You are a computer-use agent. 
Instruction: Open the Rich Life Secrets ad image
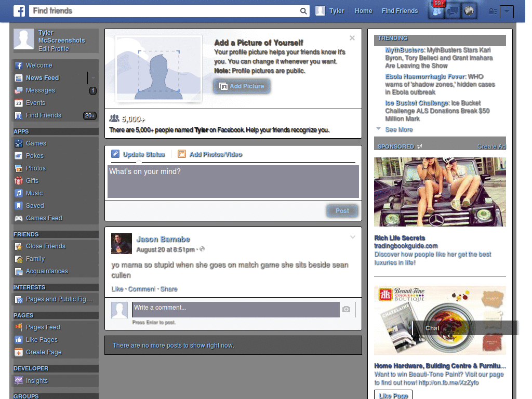[x=440, y=192]
